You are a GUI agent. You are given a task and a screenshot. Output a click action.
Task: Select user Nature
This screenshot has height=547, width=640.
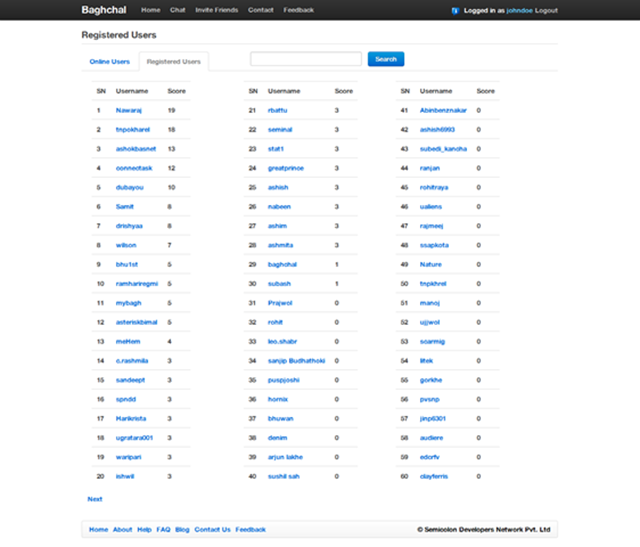coord(431,265)
